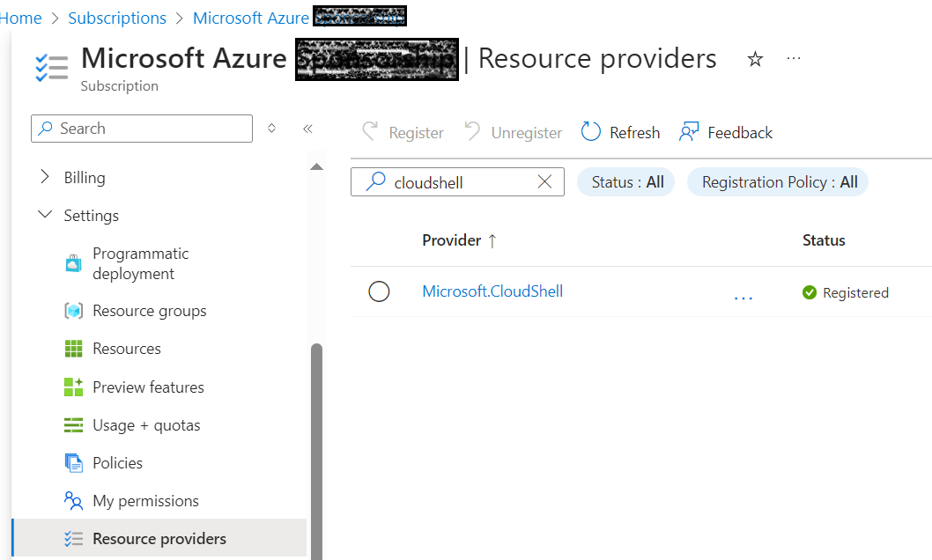
Task: Click the Billing label text
Action: coord(85,178)
